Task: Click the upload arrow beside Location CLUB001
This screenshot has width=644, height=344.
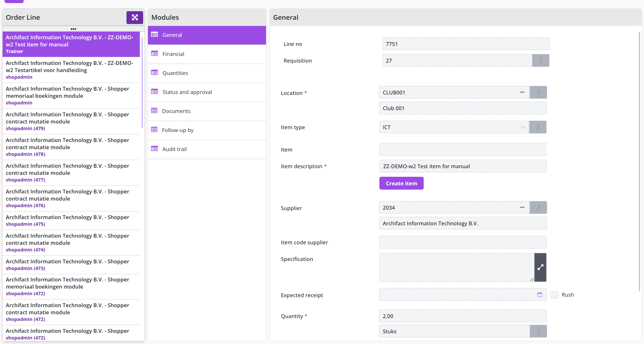Action: [538, 92]
